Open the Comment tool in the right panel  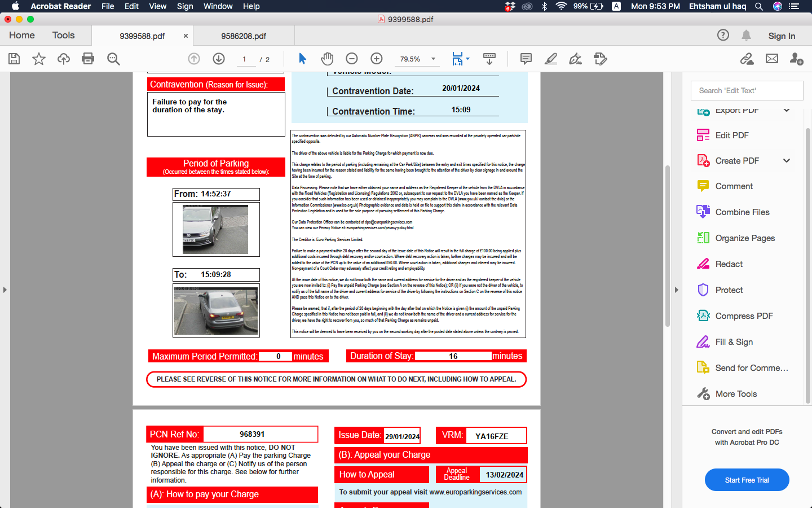[x=734, y=186]
